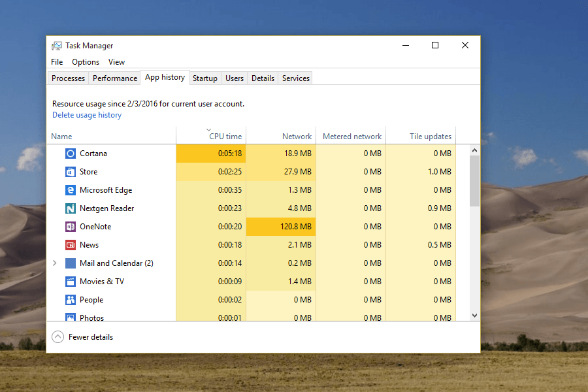Click the Store app icon
Image resolution: width=588 pixels, height=392 pixels.
pyautogui.click(x=70, y=172)
